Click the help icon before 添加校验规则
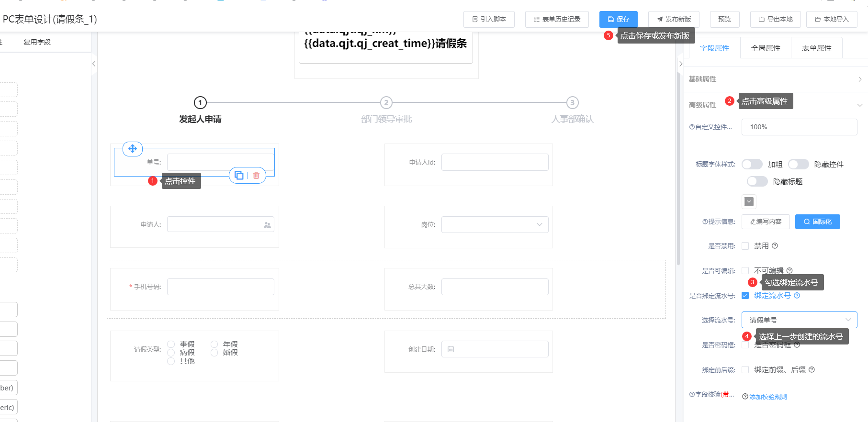 745,397
